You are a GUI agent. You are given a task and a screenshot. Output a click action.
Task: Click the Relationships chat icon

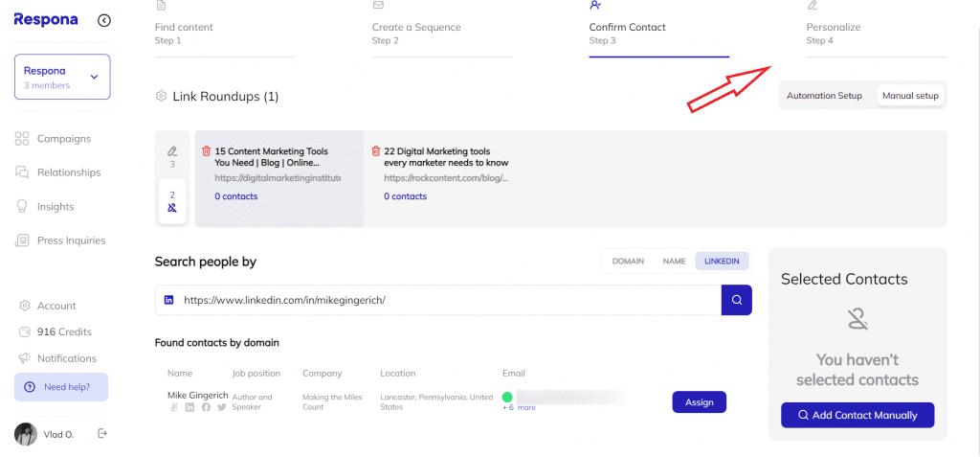pos(22,172)
